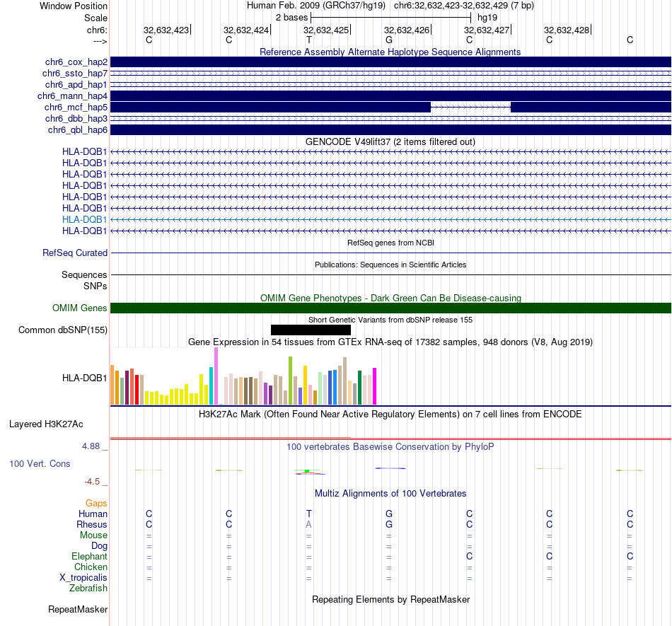The width and height of the screenshot is (672, 626).
Task: Click the chr6_mann_hap4 label
Action: [72, 96]
